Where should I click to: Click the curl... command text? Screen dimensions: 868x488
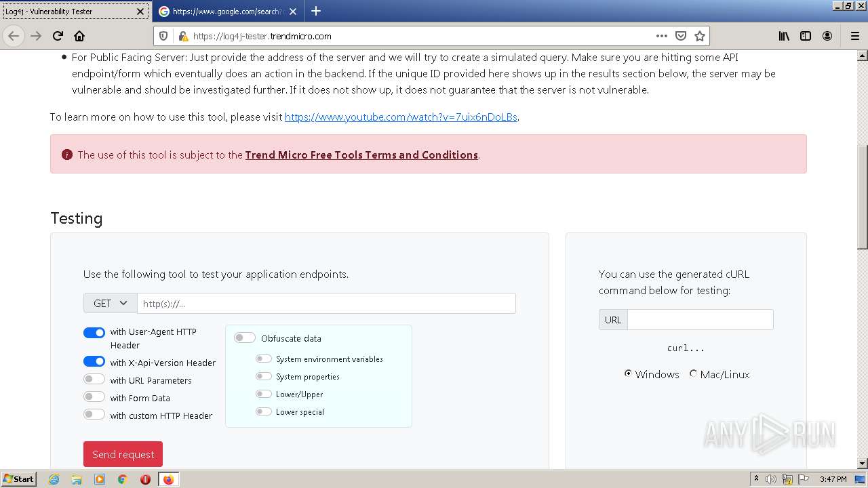click(686, 348)
